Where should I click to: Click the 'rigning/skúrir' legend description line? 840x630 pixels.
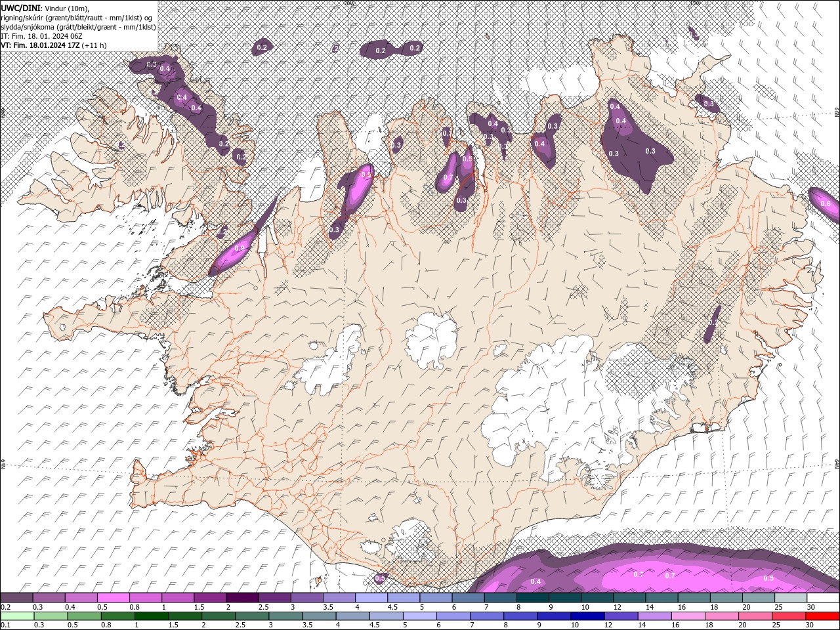tap(77, 17)
